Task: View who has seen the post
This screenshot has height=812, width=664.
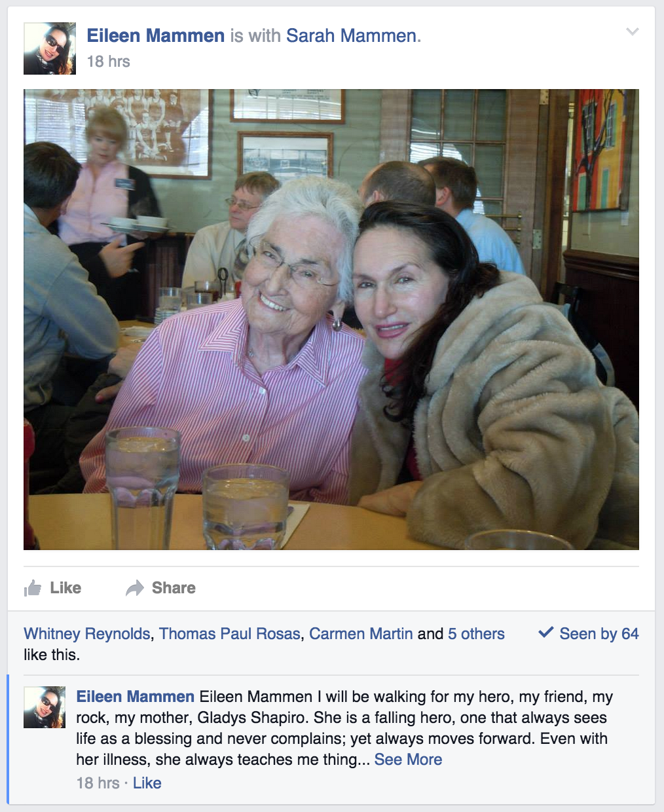Action: (599, 634)
